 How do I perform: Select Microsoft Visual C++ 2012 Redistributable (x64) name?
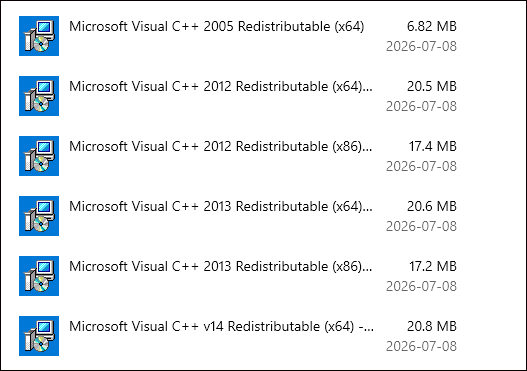221,87
